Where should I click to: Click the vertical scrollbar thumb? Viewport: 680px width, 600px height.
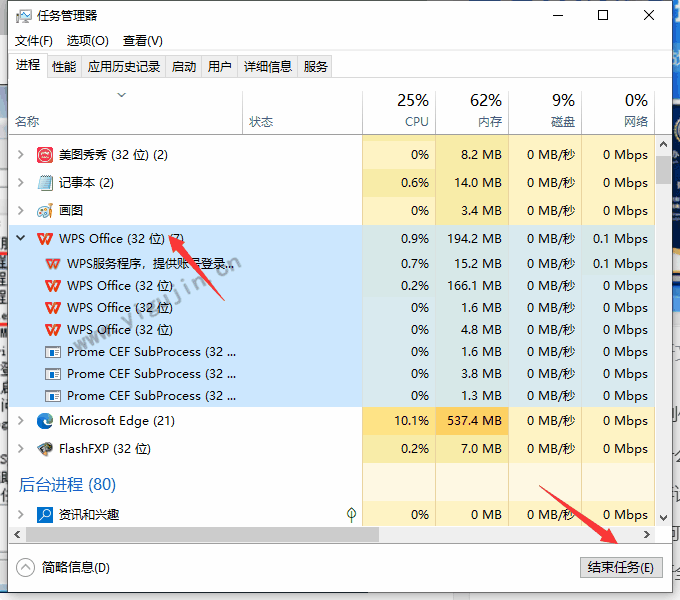coord(663,170)
